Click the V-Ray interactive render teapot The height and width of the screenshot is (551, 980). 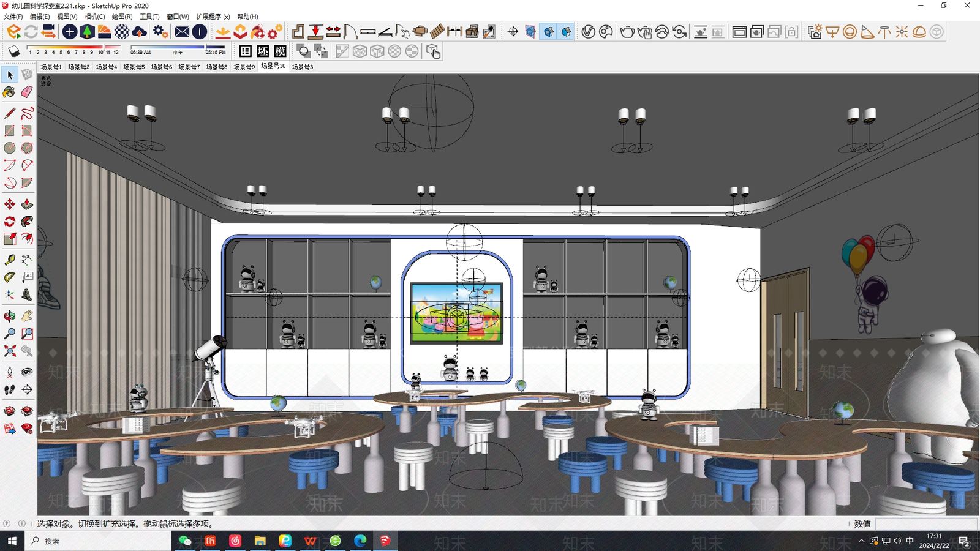(644, 32)
